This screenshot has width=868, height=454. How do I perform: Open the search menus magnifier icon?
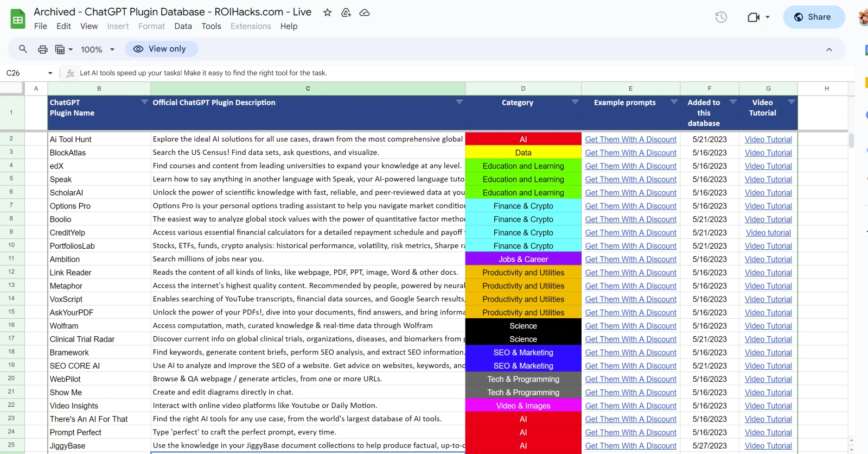pos(23,49)
